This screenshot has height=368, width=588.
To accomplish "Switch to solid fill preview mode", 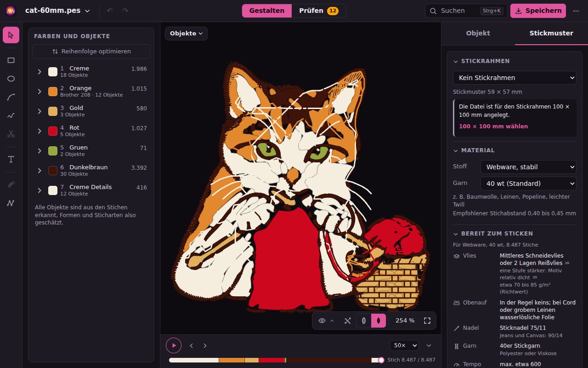I will pos(379,321).
